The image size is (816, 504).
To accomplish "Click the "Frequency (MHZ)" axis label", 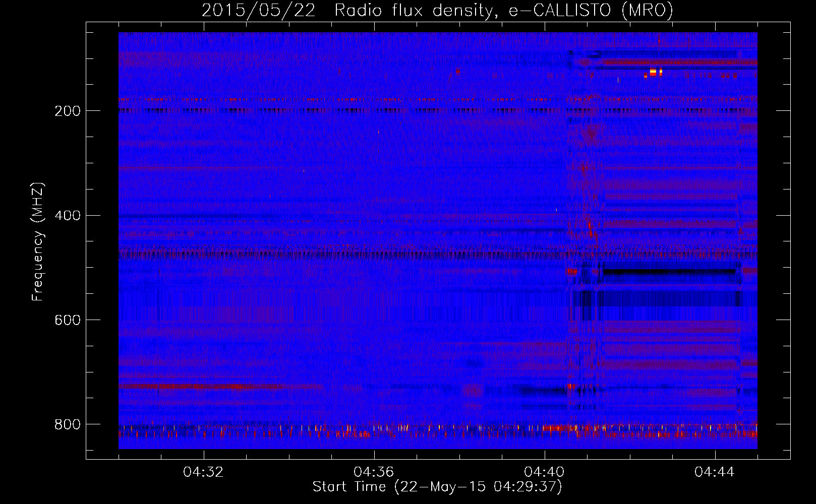I will [38, 242].
